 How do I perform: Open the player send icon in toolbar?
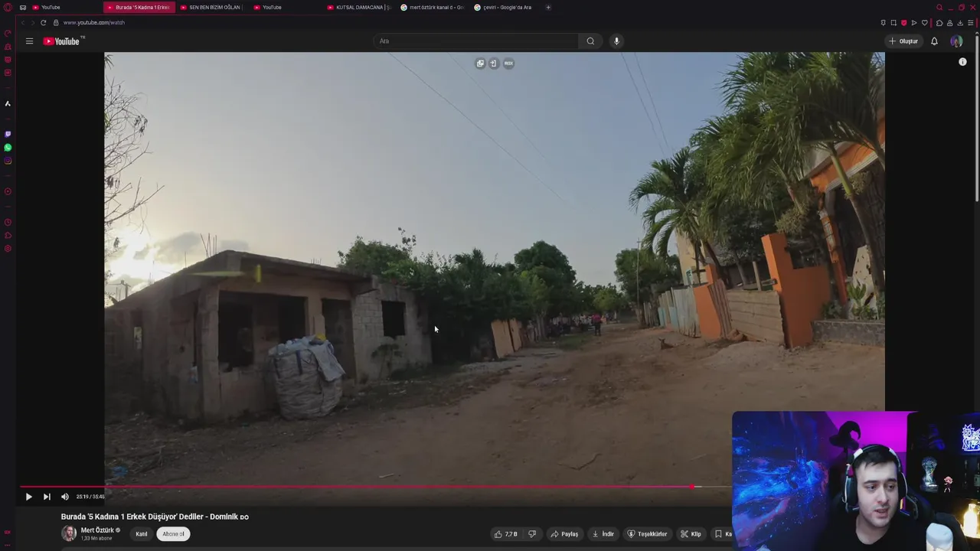(914, 23)
